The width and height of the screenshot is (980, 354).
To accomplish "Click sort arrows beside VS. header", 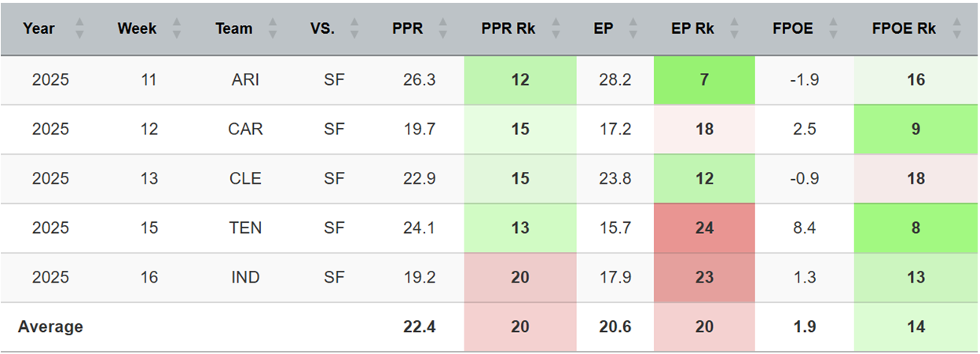I will click(354, 29).
